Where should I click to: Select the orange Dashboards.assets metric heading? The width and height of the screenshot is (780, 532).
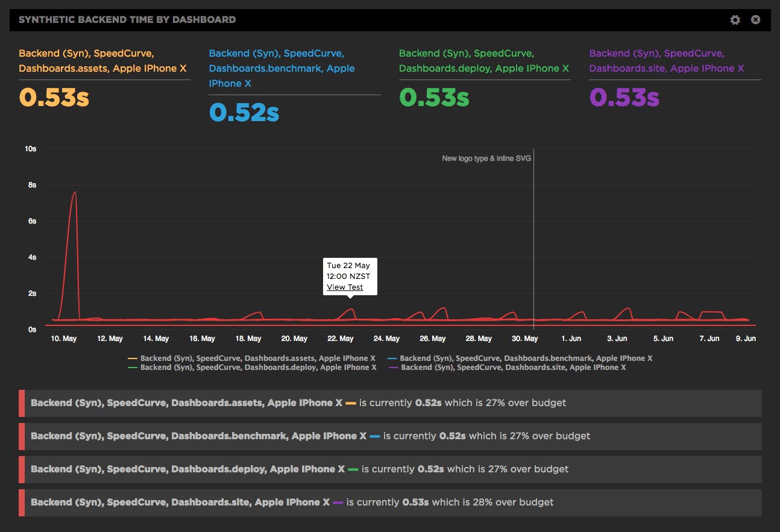point(98,61)
